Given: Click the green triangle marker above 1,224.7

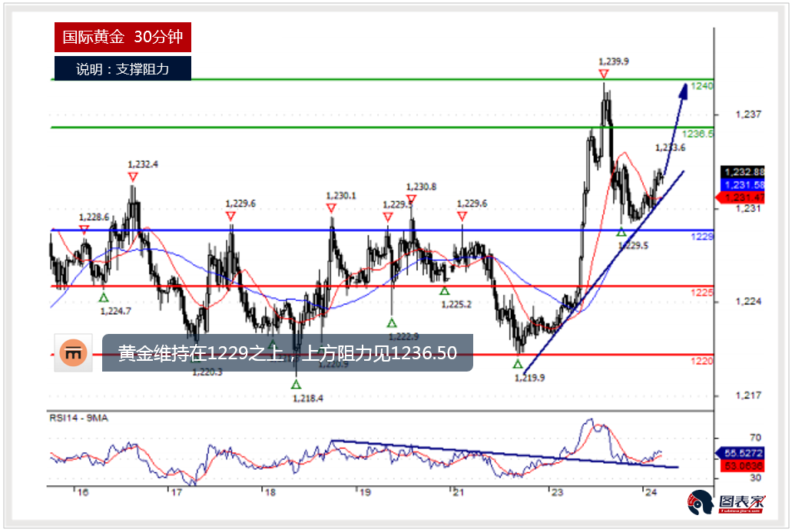Looking at the screenshot, I should (104, 298).
